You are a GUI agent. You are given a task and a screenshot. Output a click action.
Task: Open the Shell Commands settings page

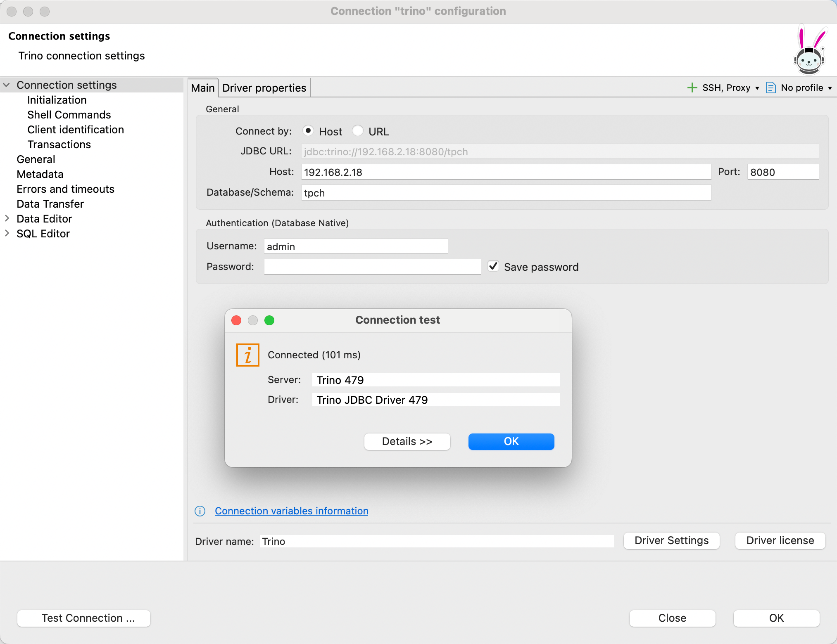(69, 115)
